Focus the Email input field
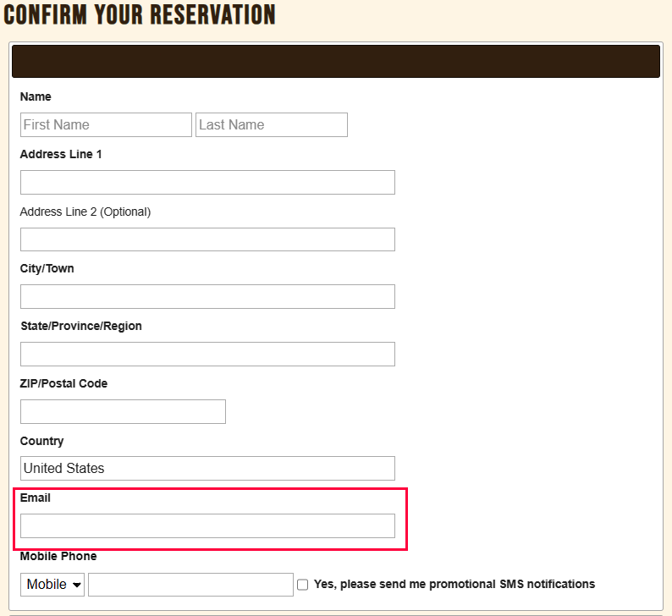This screenshot has width=672, height=616. click(x=207, y=525)
